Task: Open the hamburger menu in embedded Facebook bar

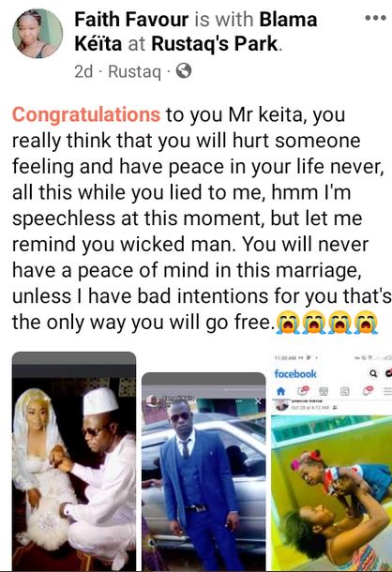Action: point(387,391)
